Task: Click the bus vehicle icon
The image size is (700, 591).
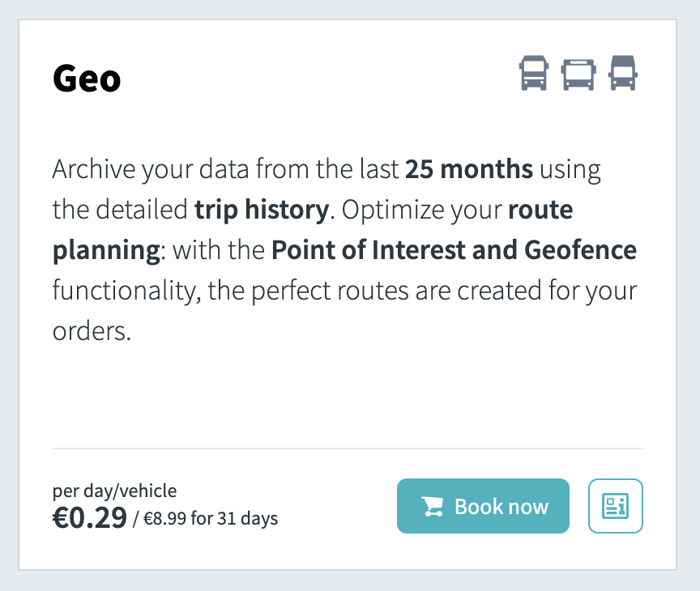Action: pos(578,74)
